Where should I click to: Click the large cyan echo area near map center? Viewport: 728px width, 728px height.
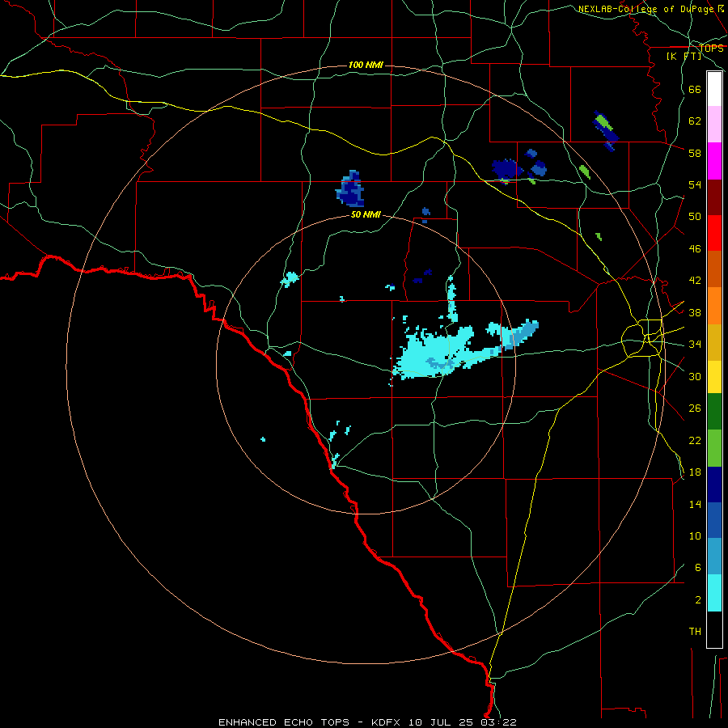coord(432,353)
